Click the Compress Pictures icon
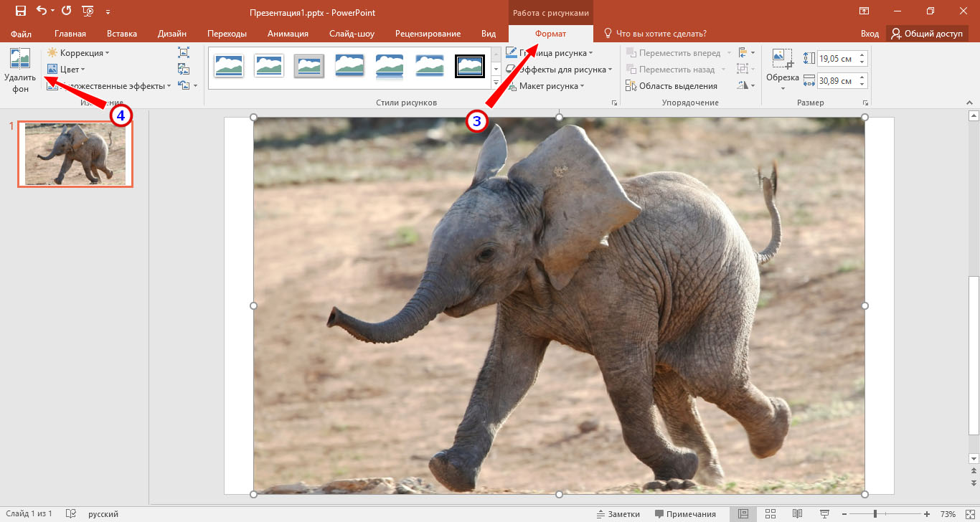Image resolution: width=980 pixels, height=522 pixels. [184, 52]
